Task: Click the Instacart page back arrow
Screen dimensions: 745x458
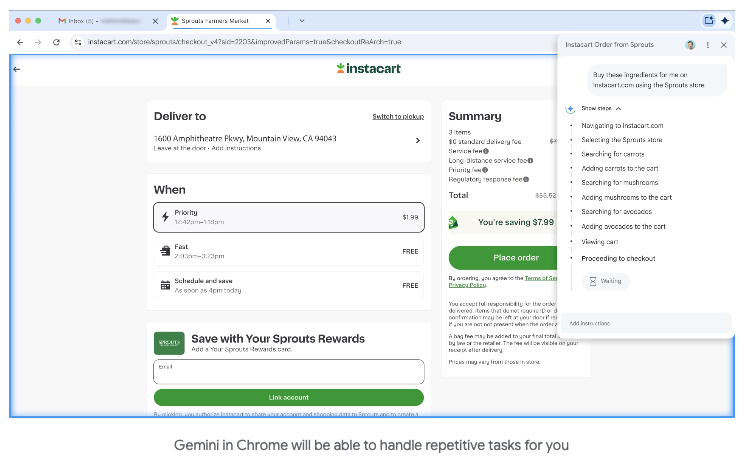Action: click(17, 69)
